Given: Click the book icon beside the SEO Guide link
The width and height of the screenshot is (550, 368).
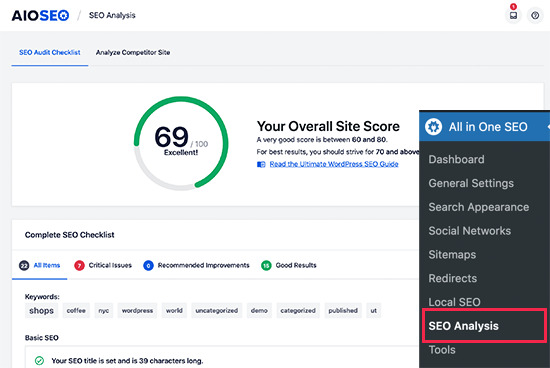Looking at the screenshot, I should [261, 164].
